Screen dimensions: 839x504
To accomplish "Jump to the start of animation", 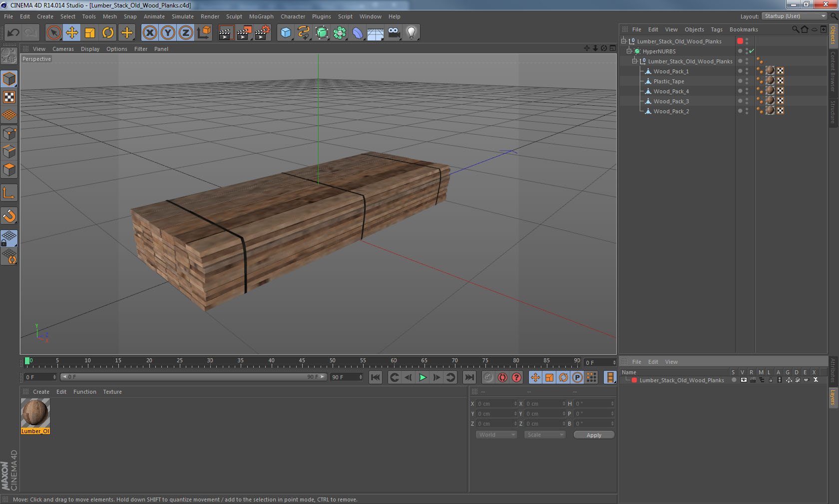I will tap(376, 377).
